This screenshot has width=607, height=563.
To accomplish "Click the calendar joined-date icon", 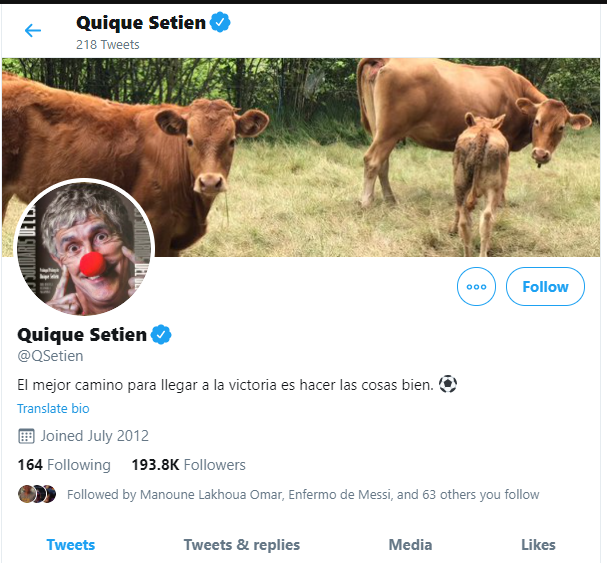I will [x=27, y=436].
